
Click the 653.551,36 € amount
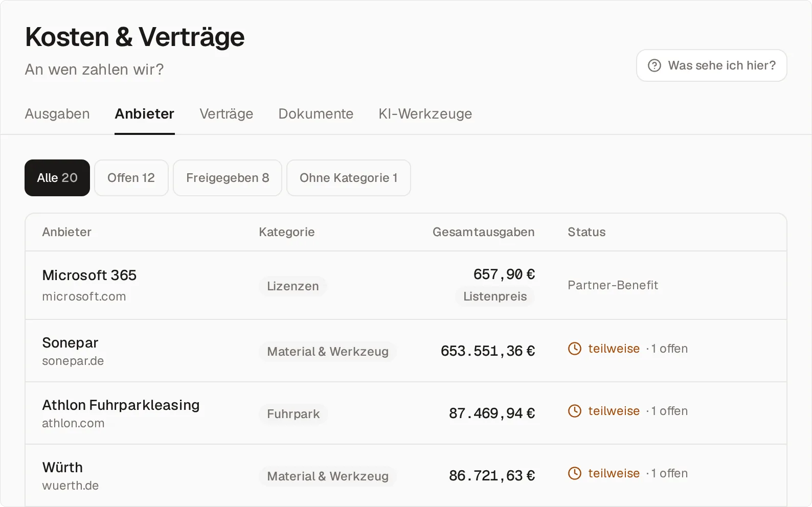(488, 351)
